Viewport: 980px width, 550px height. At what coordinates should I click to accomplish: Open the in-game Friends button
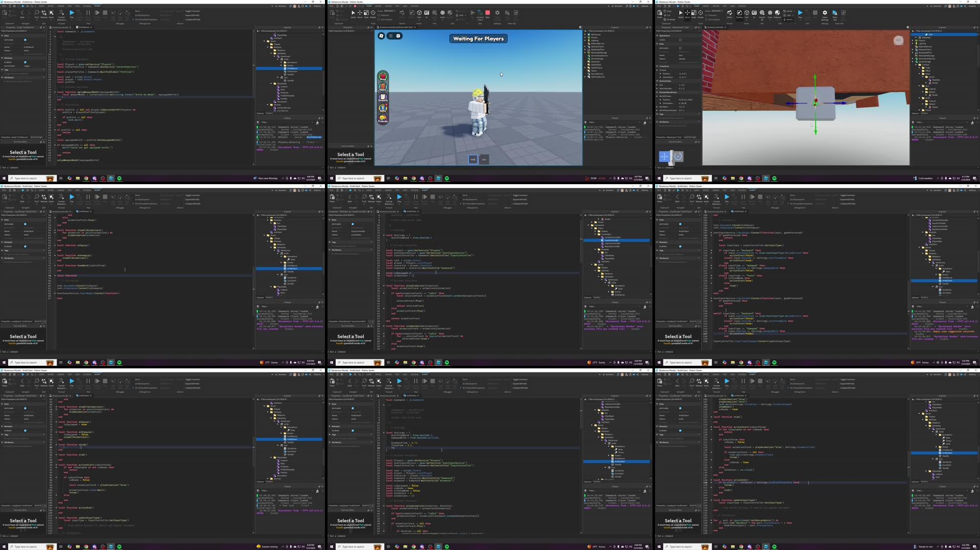[383, 119]
